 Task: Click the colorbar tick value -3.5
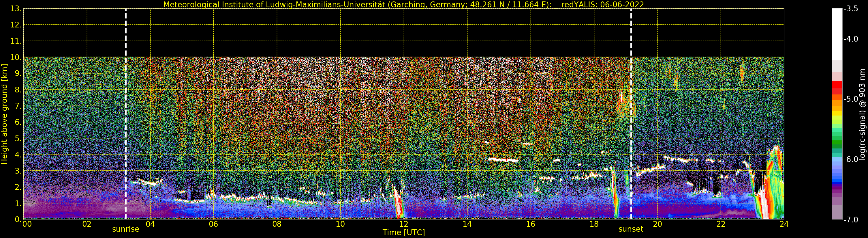(851, 9)
